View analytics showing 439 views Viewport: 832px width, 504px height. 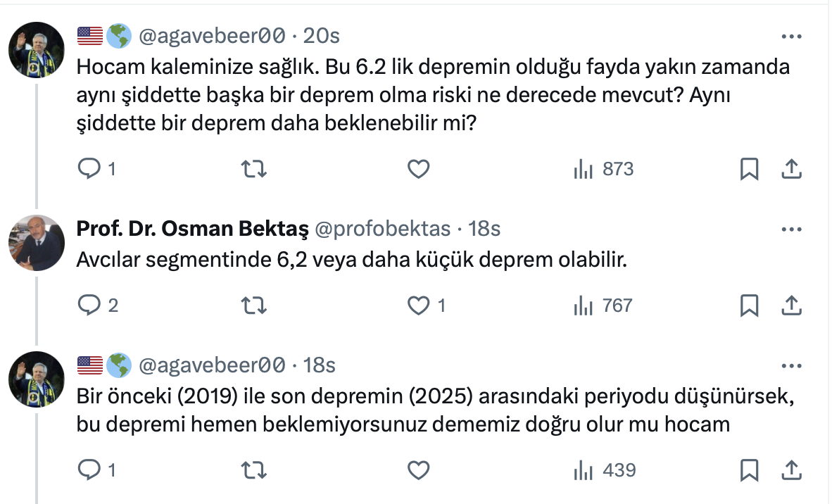(x=604, y=470)
